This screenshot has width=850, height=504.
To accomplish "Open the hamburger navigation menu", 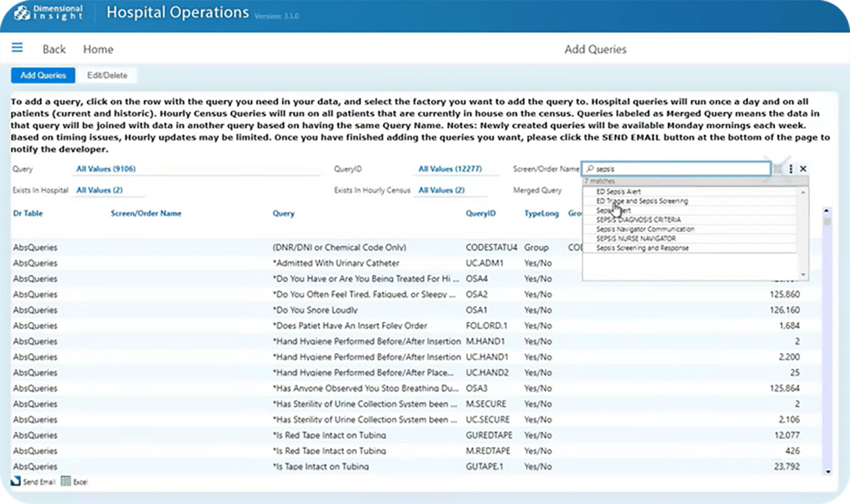I will [x=17, y=48].
